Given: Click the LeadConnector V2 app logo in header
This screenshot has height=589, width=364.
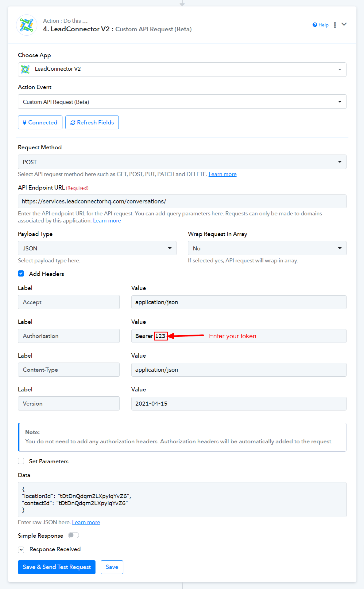Looking at the screenshot, I should pos(27,25).
